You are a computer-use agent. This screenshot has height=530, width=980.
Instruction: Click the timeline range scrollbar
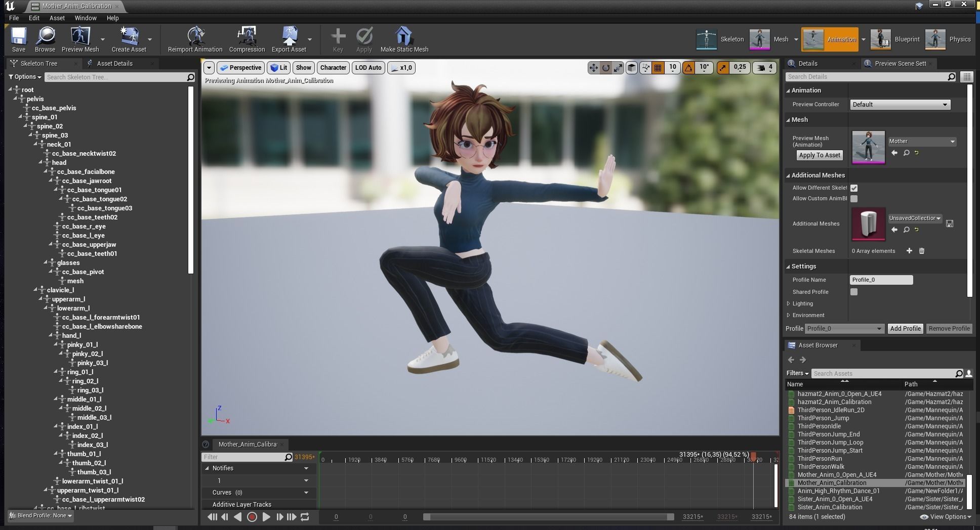(549, 517)
